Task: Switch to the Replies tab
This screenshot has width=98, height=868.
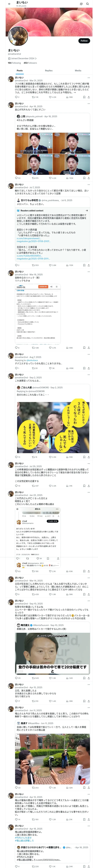Action: (49, 70)
